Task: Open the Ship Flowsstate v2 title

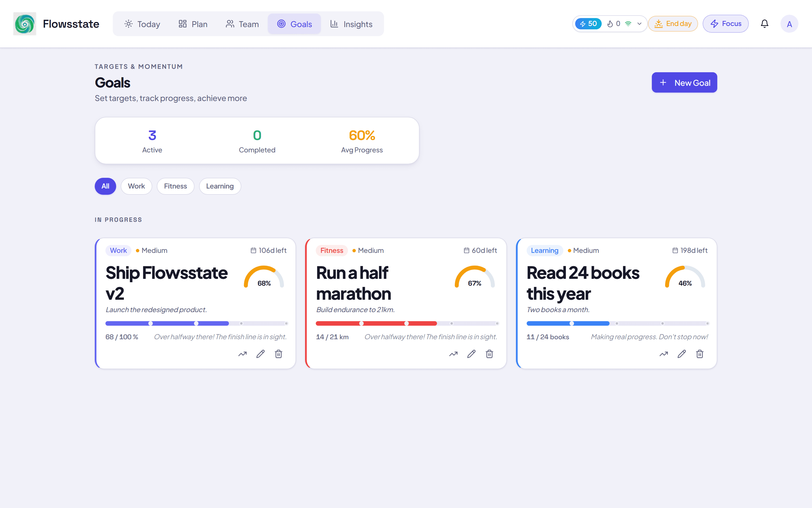Action: tap(166, 283)
